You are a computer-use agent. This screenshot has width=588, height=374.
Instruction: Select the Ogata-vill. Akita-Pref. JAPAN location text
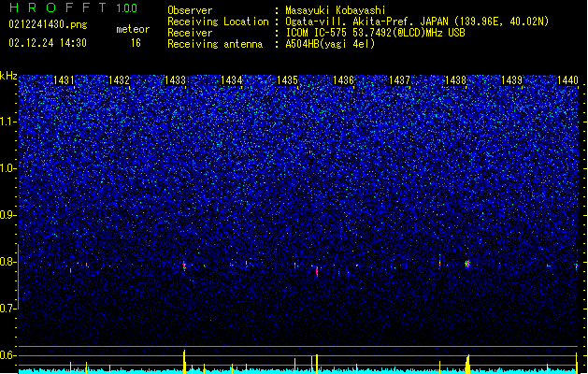pyautogui.click(x=417, y=22)
